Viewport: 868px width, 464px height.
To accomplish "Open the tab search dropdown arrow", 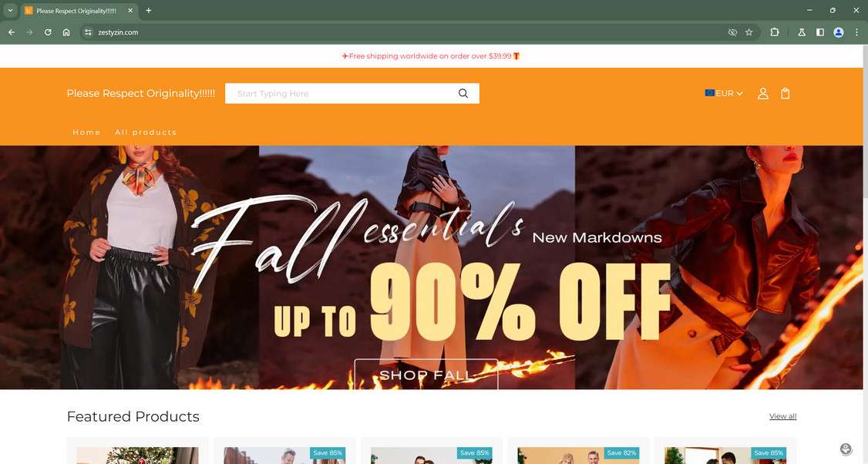I will 10,10.
